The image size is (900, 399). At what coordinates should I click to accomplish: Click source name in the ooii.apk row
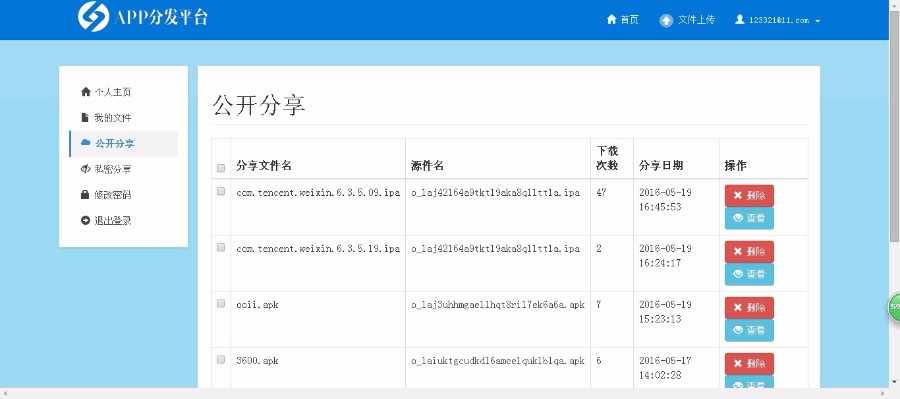point(498,305)
